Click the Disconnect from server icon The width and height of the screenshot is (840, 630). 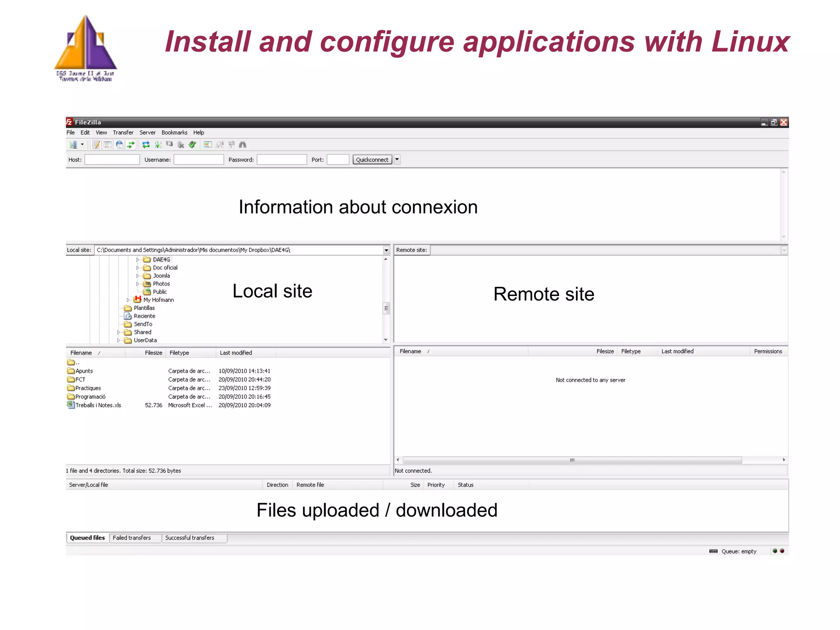(x=181, y=144)
